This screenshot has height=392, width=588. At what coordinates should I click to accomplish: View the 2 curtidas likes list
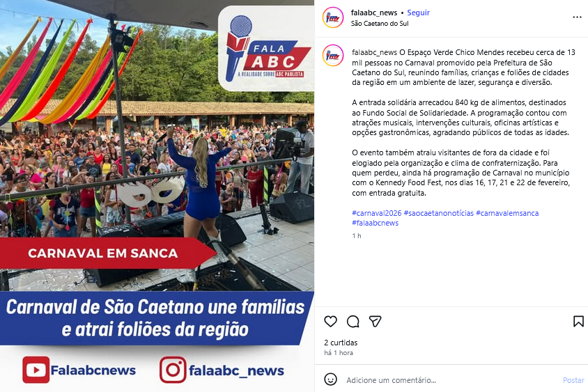(x=341, y=343)
